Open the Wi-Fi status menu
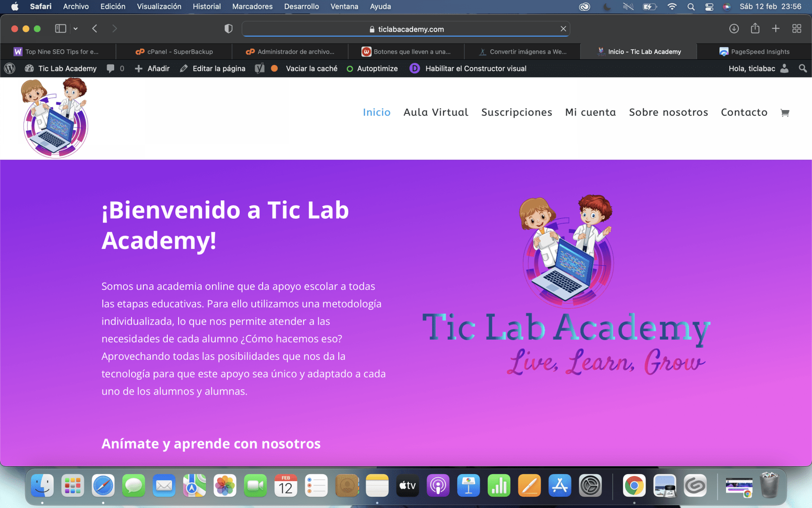 point(672,7)
